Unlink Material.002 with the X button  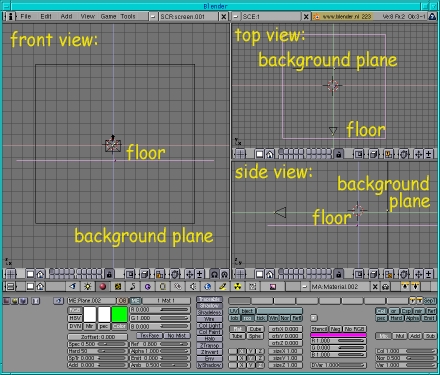(x=375, y=286)
